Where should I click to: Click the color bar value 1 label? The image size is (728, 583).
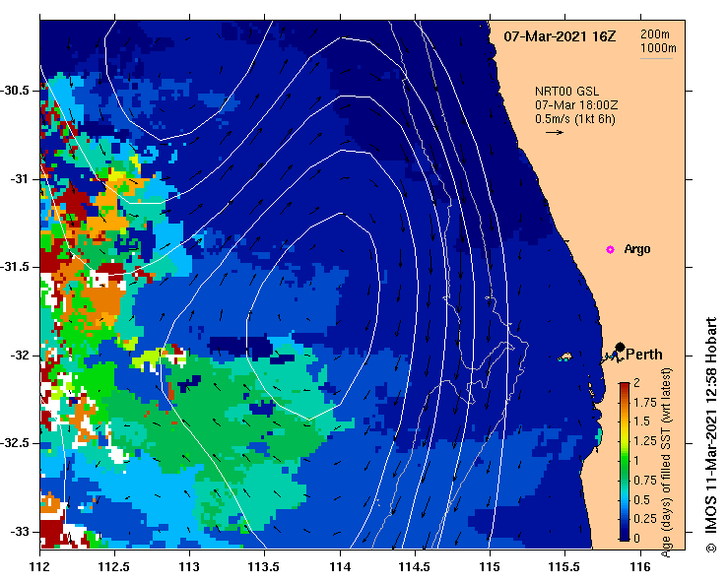click(636, 461)
